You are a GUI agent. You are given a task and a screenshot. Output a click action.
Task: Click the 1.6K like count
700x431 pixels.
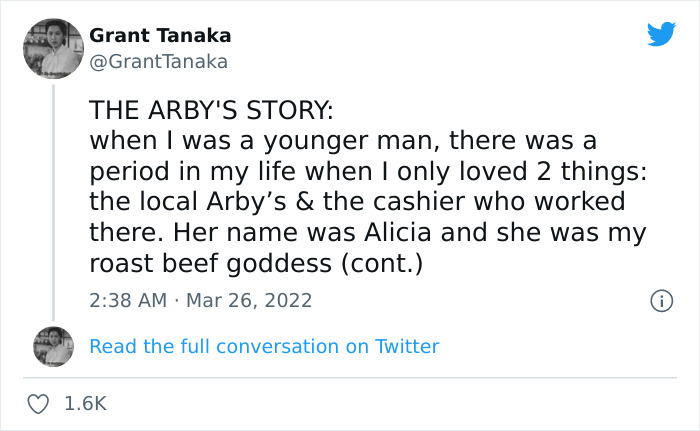point(84,404)
